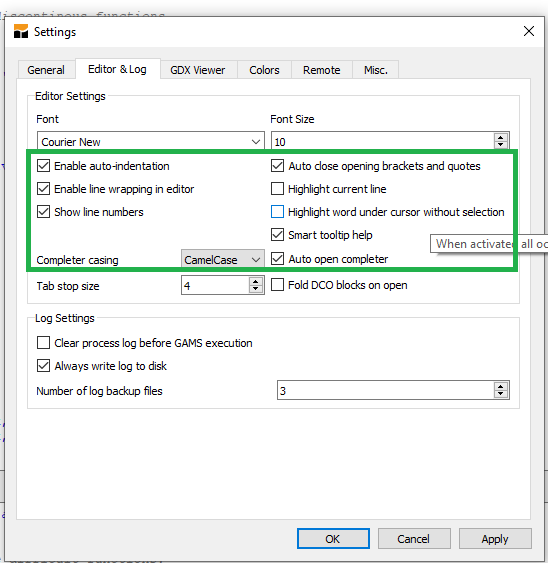548x563 pixels.
Task: Close the Settings dialog
Action: [529, 31]
